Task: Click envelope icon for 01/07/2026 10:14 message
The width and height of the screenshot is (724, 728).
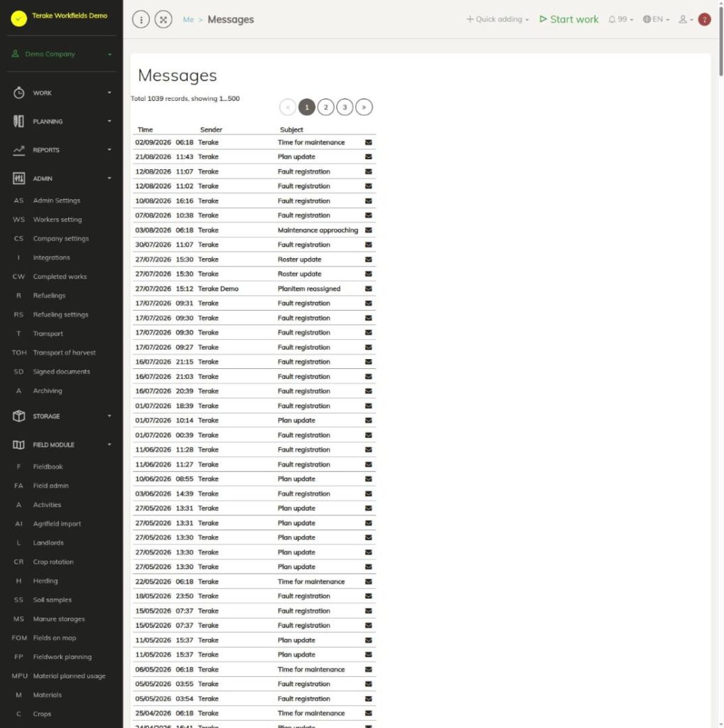Action: pos(369,420)
